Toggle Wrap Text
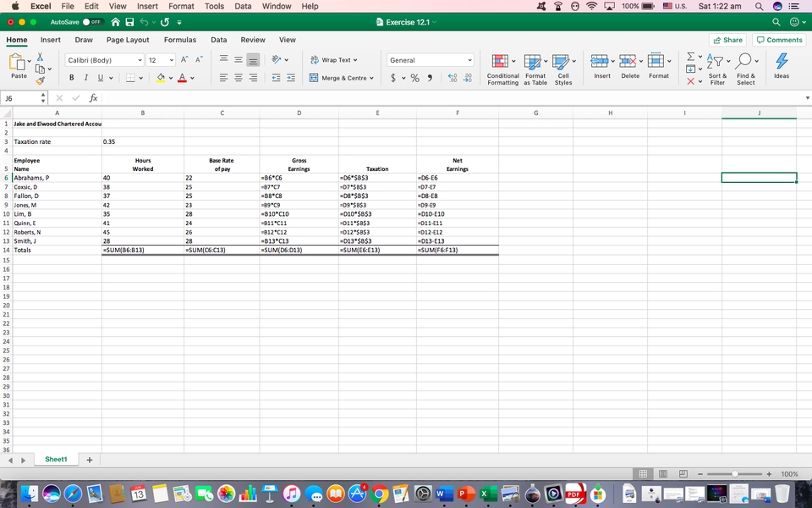This screenshot has width=812, height=508. point(334,60)
